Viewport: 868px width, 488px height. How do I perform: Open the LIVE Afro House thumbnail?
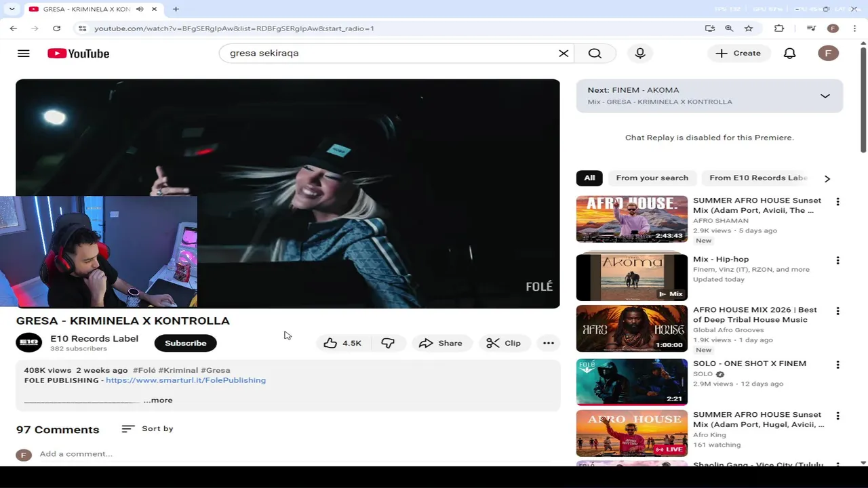point(631,433)
